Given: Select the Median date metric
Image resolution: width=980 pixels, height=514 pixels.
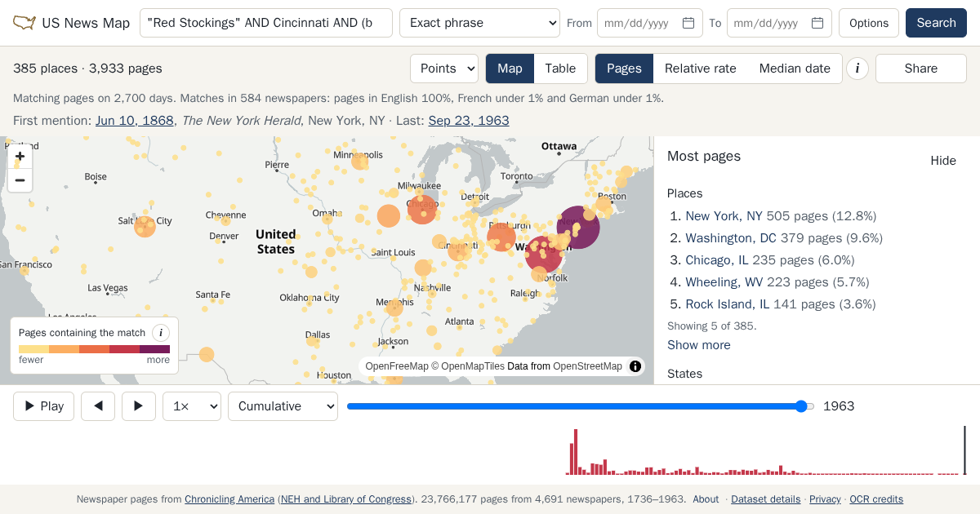Looking at the screenshot, I should 795,69.
